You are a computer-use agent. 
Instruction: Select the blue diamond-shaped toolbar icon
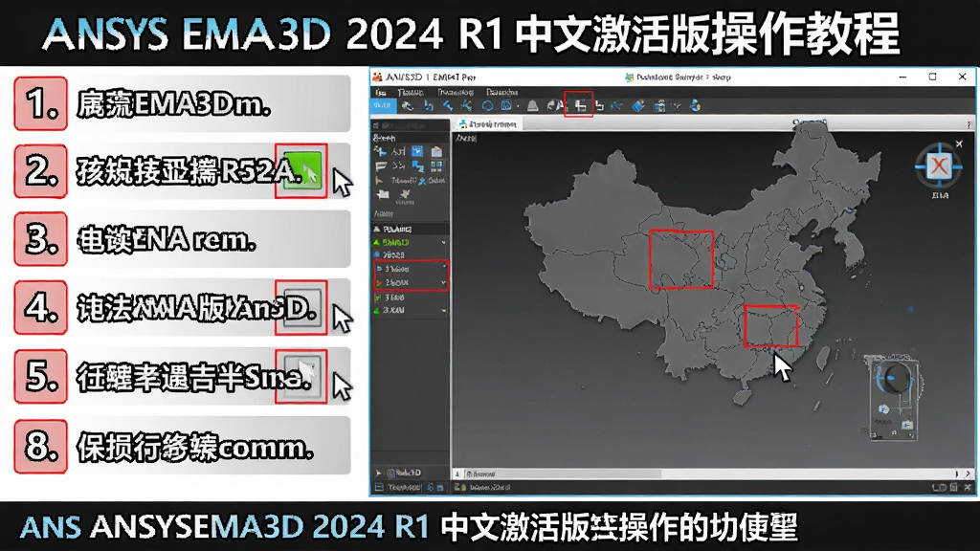[638, 106]
